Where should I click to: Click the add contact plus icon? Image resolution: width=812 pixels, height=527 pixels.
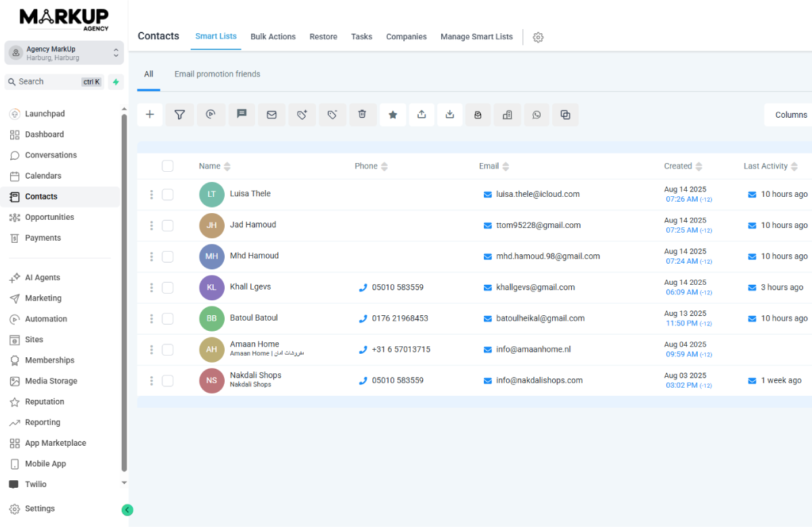coord(150,115)
